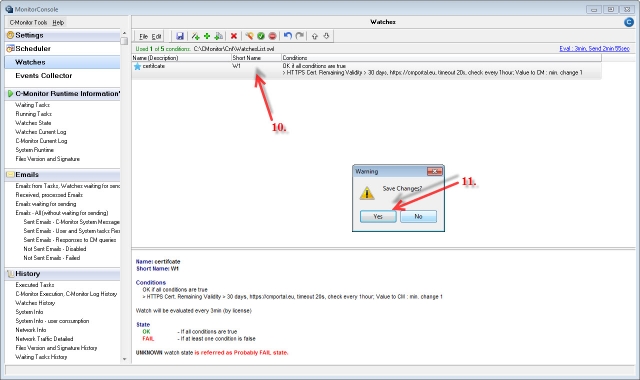Move watch up with up arrow icon
Image resolution: width=640 pixels, height=380 pixels.
pyautogui.click(x=314, y=36)
